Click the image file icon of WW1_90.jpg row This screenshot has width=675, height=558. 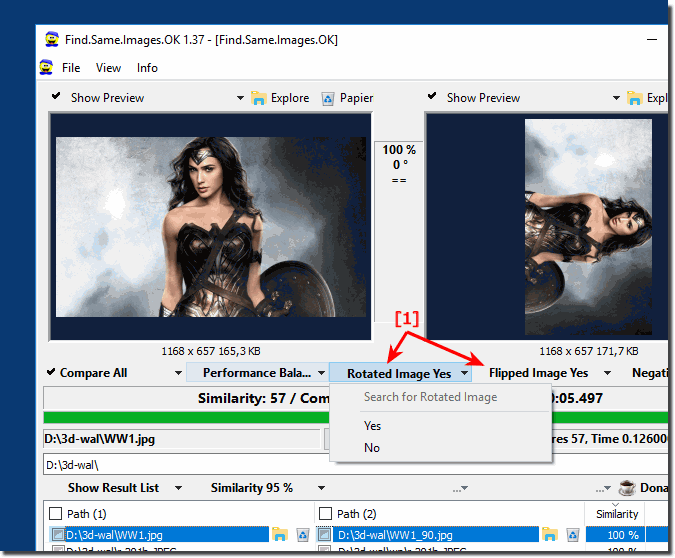pos(324,535)
